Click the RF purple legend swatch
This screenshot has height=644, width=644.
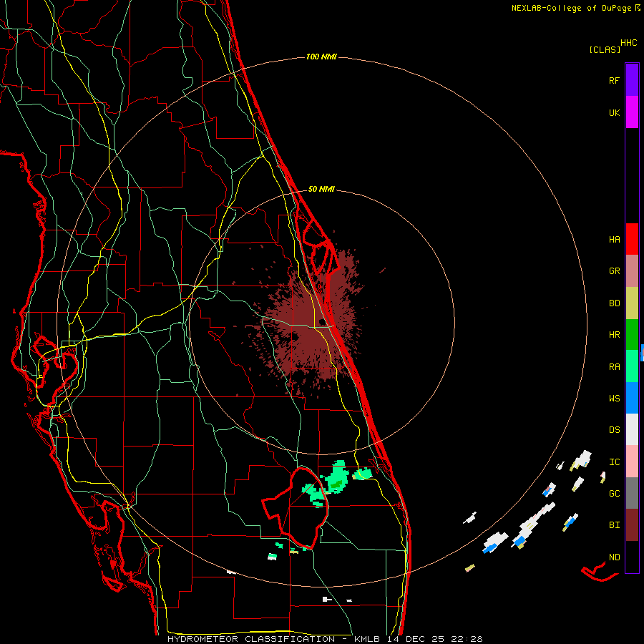point(632,80)
